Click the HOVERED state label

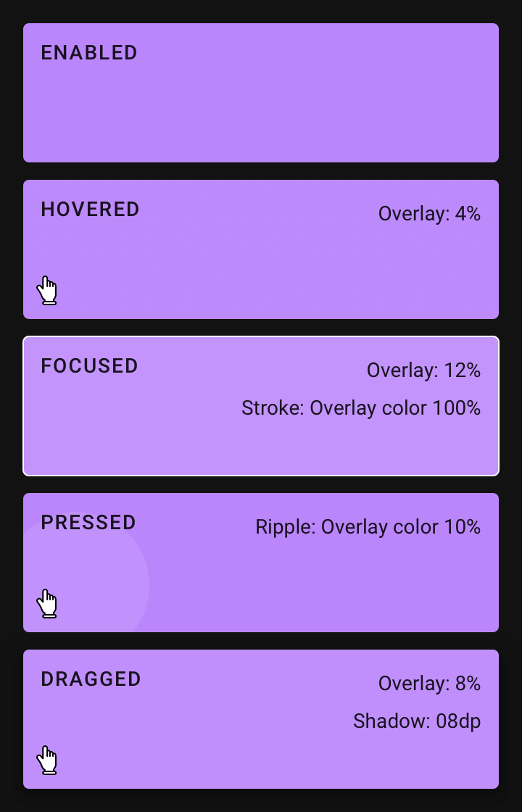click(90, 210)
